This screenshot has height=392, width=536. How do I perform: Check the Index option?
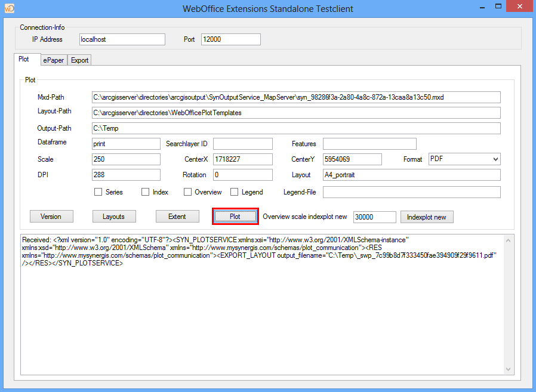(x=144, y=192)
